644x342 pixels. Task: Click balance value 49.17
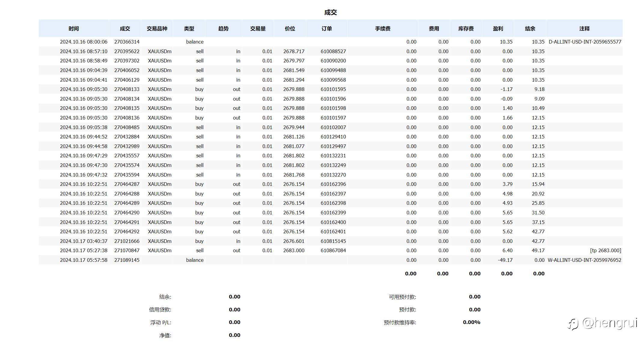[x=538, y=250]
